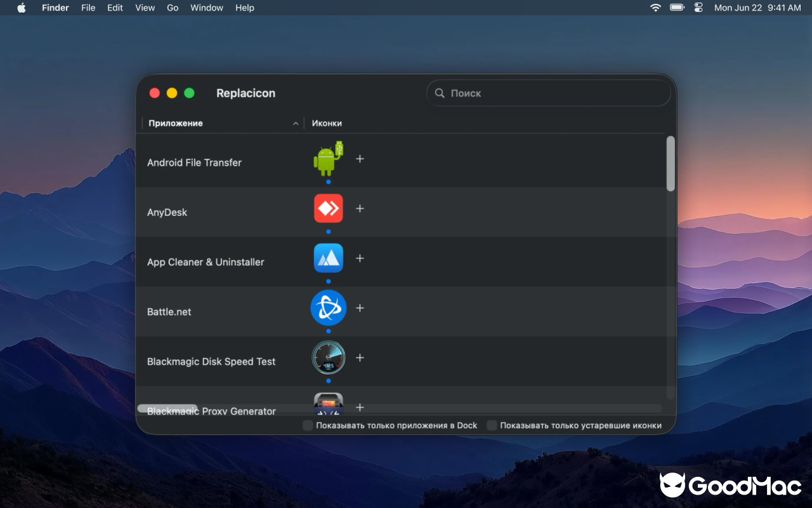Select the Android File Transfer app icon
812x508 pixels.
[x=329, y=159]
